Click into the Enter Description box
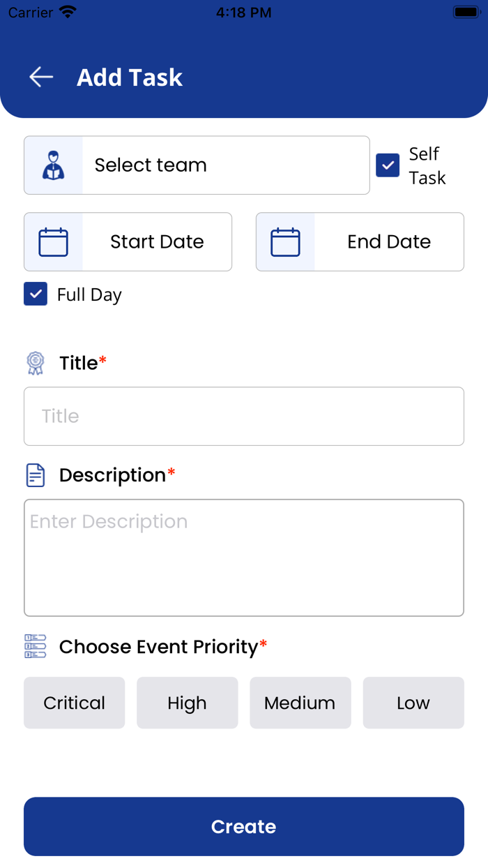This screenshot has height=868, width=488. [244, 558]
